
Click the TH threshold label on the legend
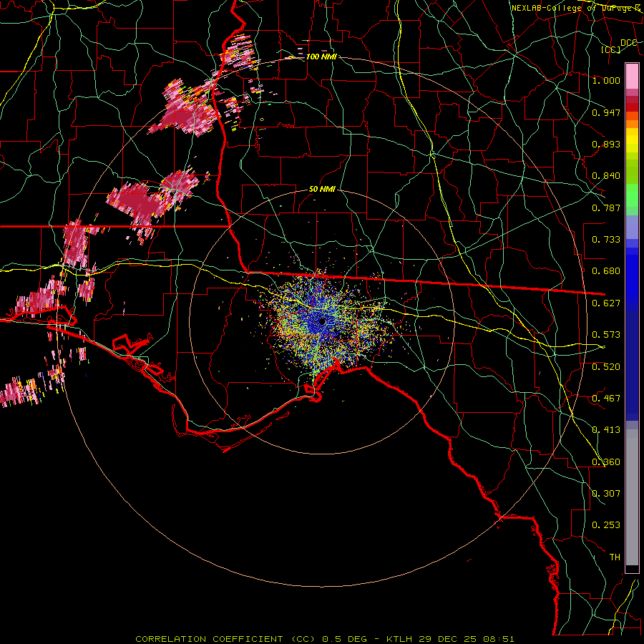click(x=615, y=557)
